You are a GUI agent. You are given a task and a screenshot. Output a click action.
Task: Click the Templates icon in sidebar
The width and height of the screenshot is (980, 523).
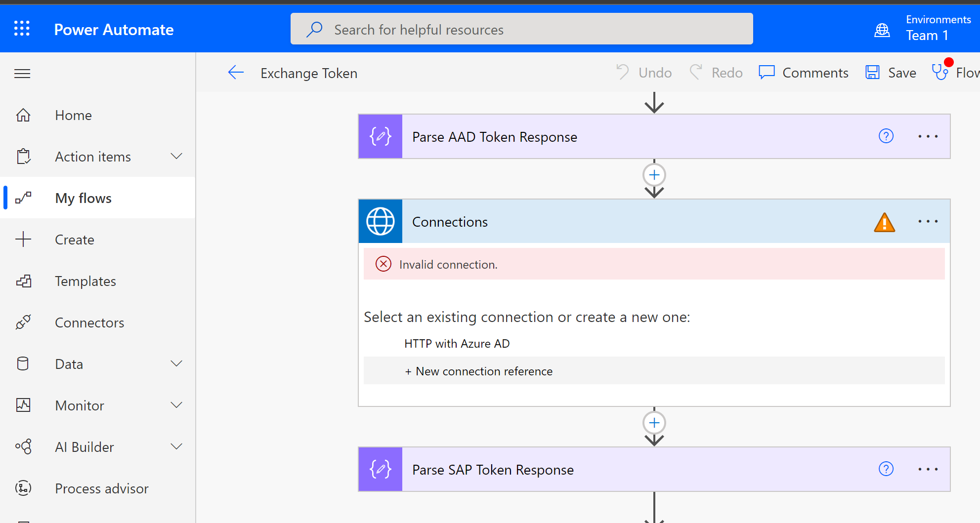[x=23, y=281]
